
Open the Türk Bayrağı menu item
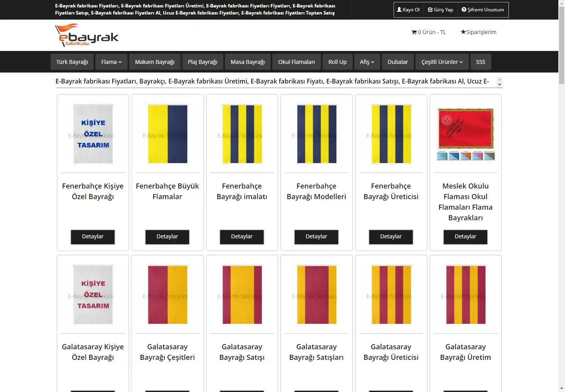72,62
